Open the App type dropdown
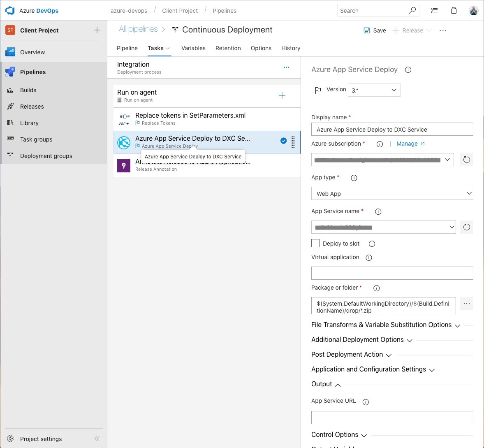Viewport: 484px width, 448px height. coord(392,194)
